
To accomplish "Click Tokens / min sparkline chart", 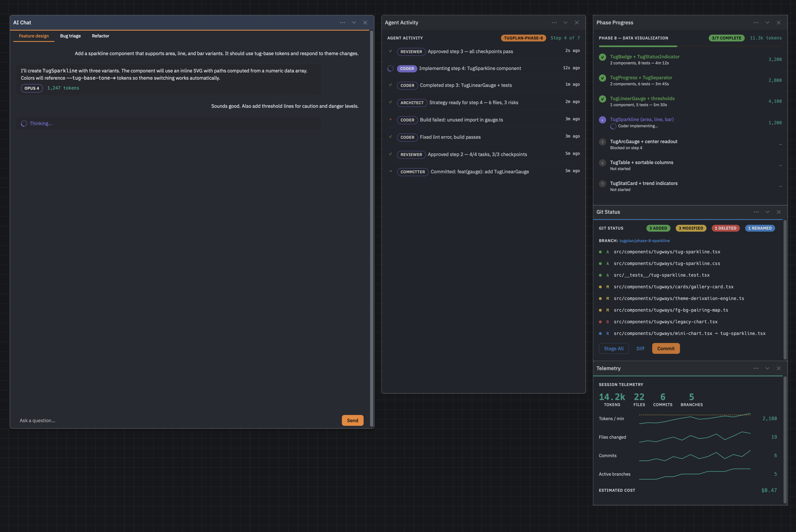I will click(695, 419).
